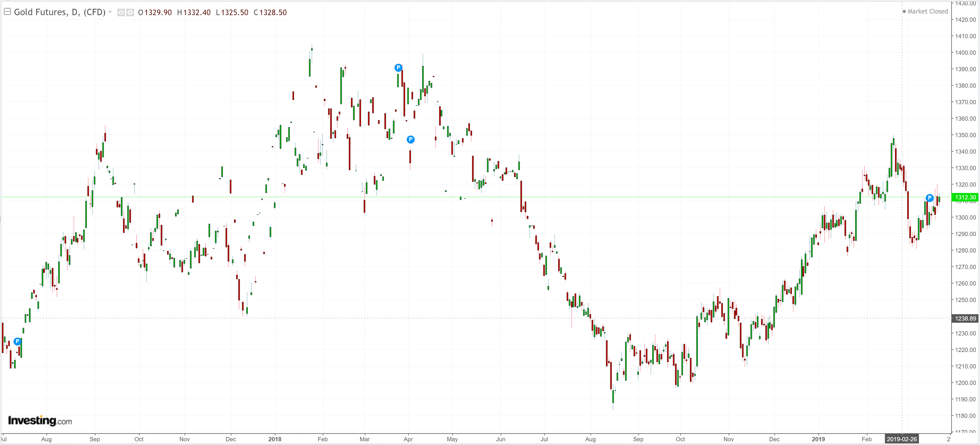Click the lower P marker in April 2018

pyautogui.click(x=410, y=139)
